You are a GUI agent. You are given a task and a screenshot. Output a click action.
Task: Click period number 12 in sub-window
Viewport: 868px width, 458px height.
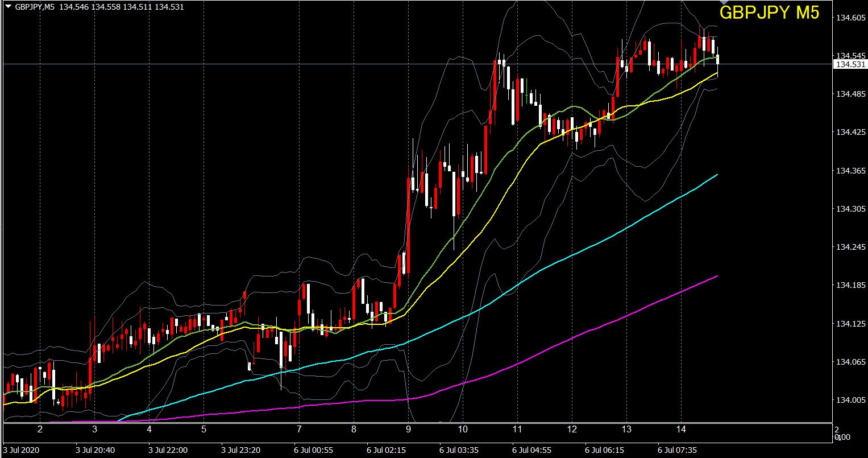(x=572, y=429)
